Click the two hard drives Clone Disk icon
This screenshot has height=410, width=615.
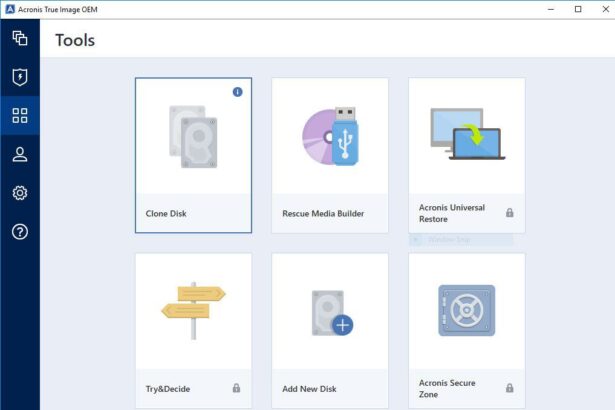(x=193, y=137)
